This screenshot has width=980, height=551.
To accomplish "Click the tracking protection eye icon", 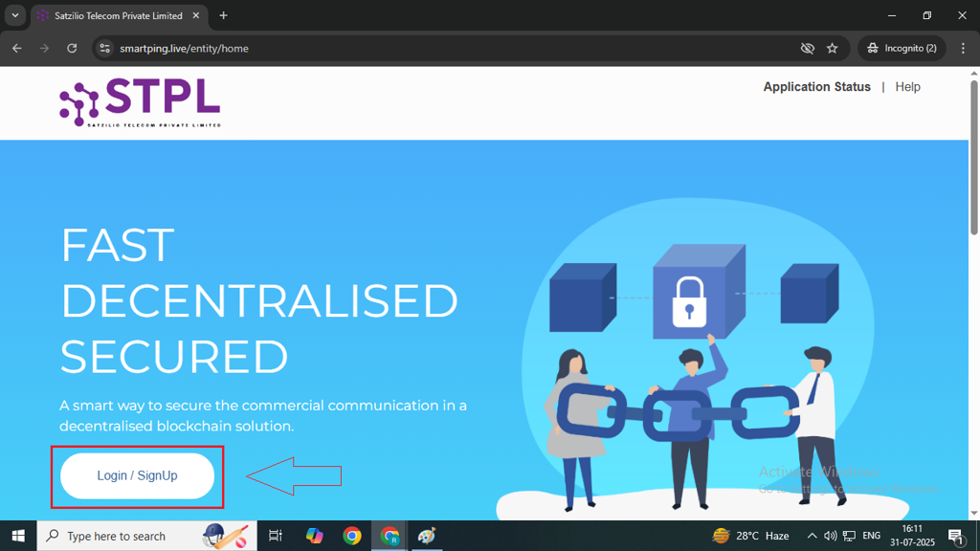I will [x=808, y=48].
